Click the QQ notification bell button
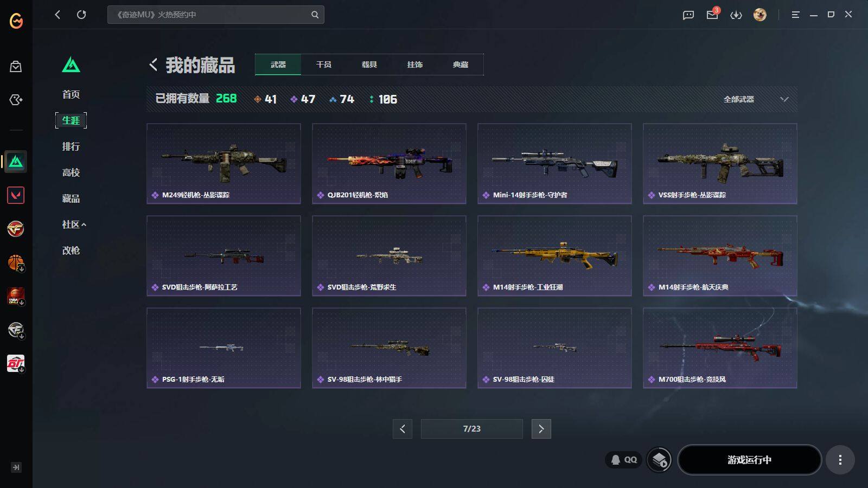The width and height of the screenshot is (868, 488). pos(624,460)
